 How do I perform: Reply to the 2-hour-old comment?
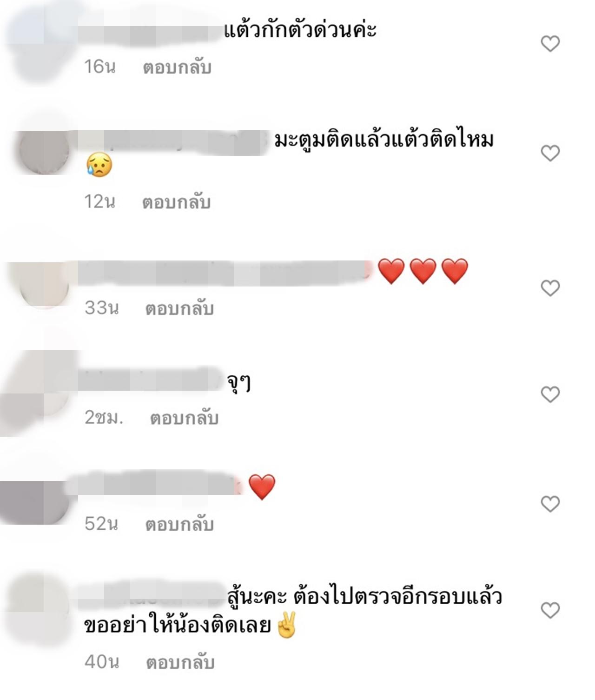184,418
